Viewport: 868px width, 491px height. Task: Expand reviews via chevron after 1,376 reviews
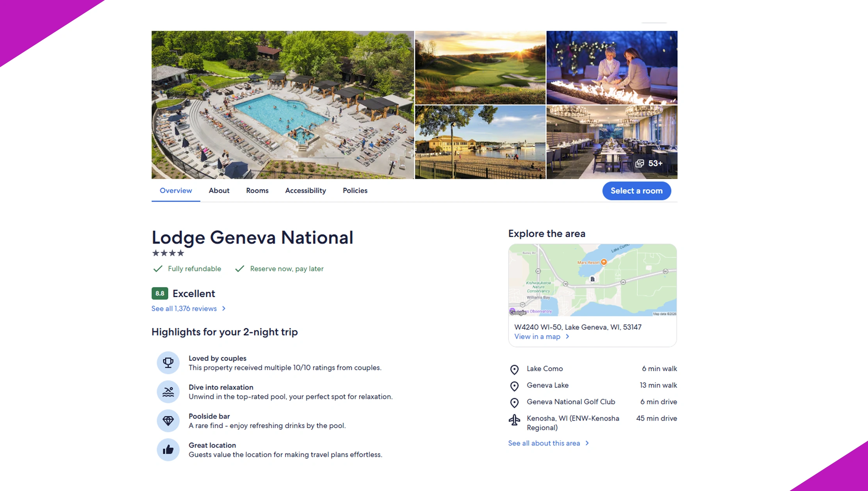pos(224,309)
